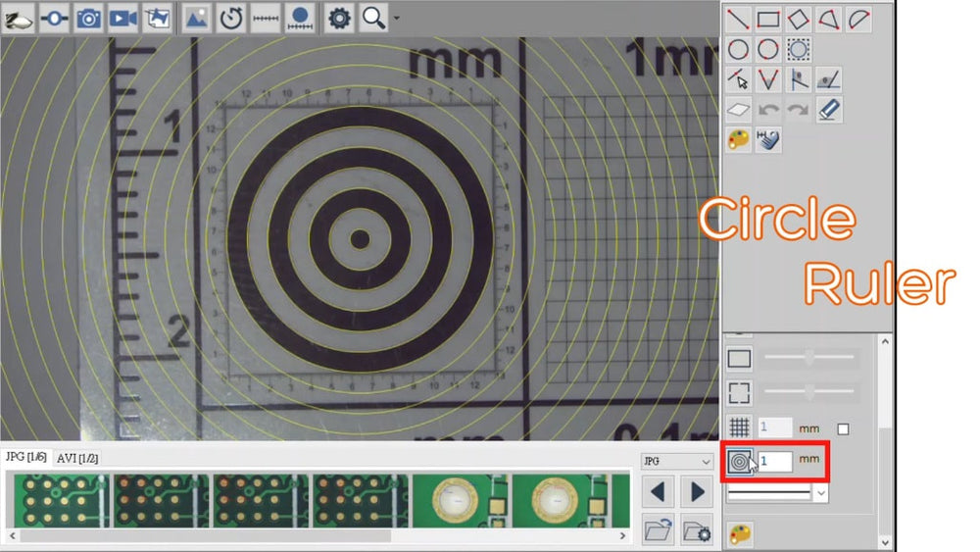980x552 pixels.
Task: Select the sixth thumbnail with gold ring
Action: [560, 500]
